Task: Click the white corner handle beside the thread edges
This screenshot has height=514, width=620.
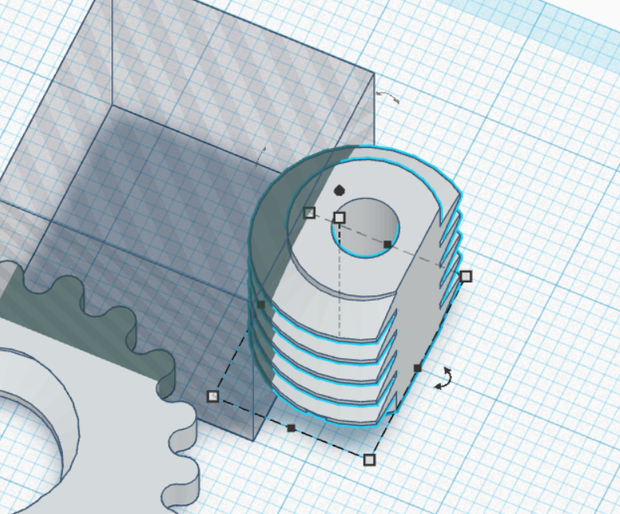Action: coord(466,276)
